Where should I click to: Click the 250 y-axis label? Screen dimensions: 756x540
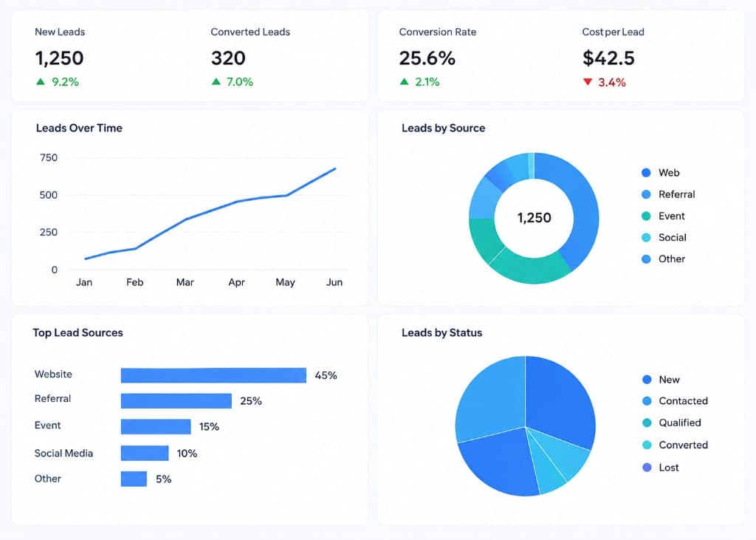(48, 232)
